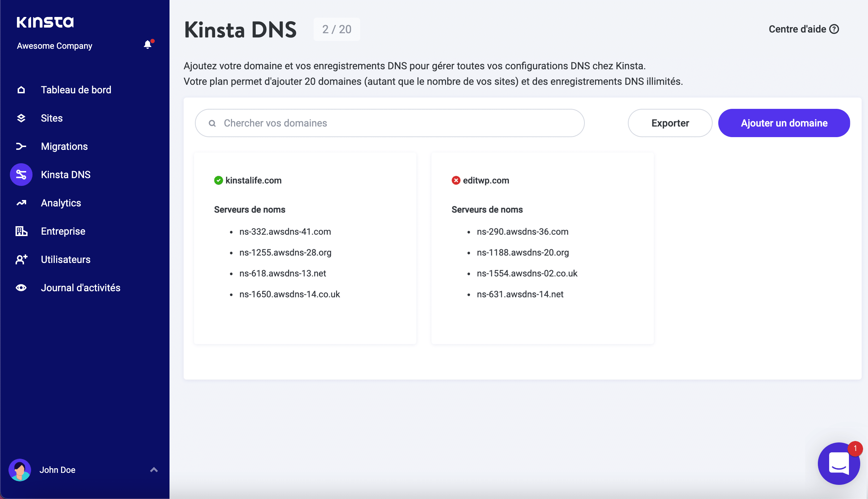868x499 pixels.
Task: Open the Journal d'activités eye icon
Action: pos(21,287)
